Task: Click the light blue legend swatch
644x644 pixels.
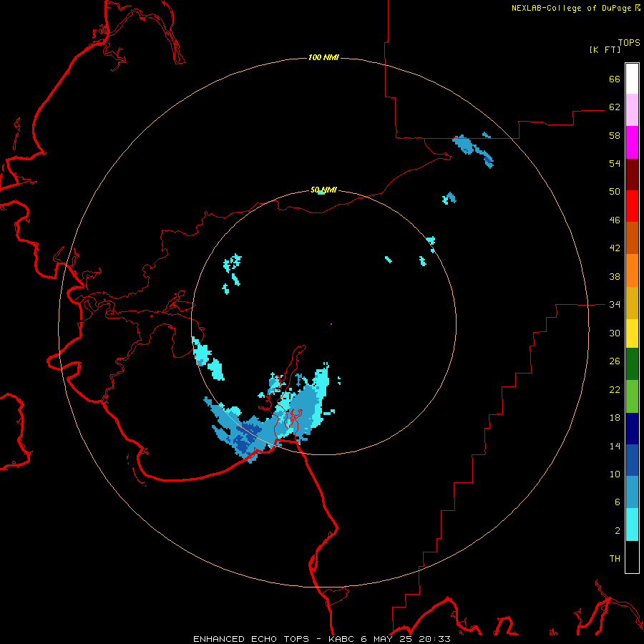Action: pyautogui.click(x=632, y=492)
